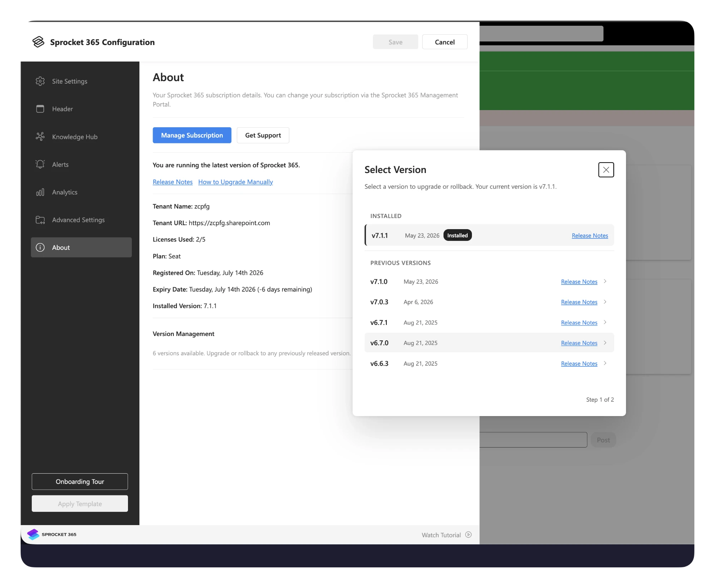Image resolution: width=715 pixels, height=588 pixels.
Task: Select the v6.7.1 version label
Action: (x=379, y=322)
